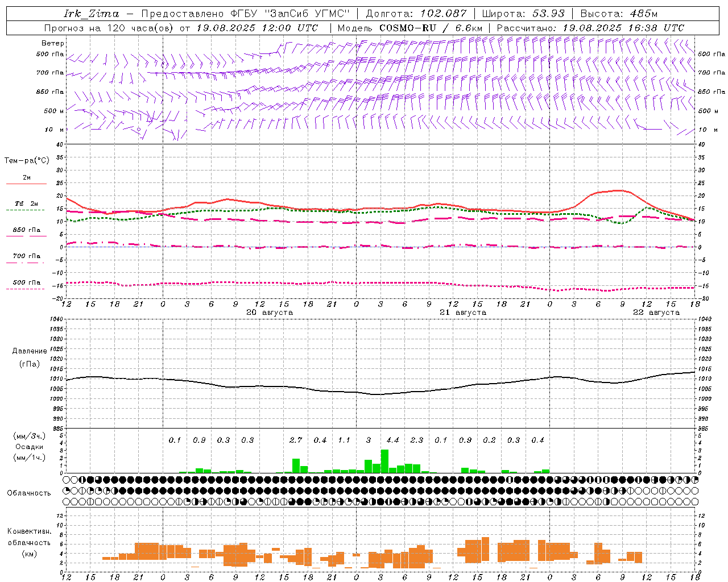Click the 10 м wind level label on left
The width and height of the screenshot is (728, 582).
point(55,130)
